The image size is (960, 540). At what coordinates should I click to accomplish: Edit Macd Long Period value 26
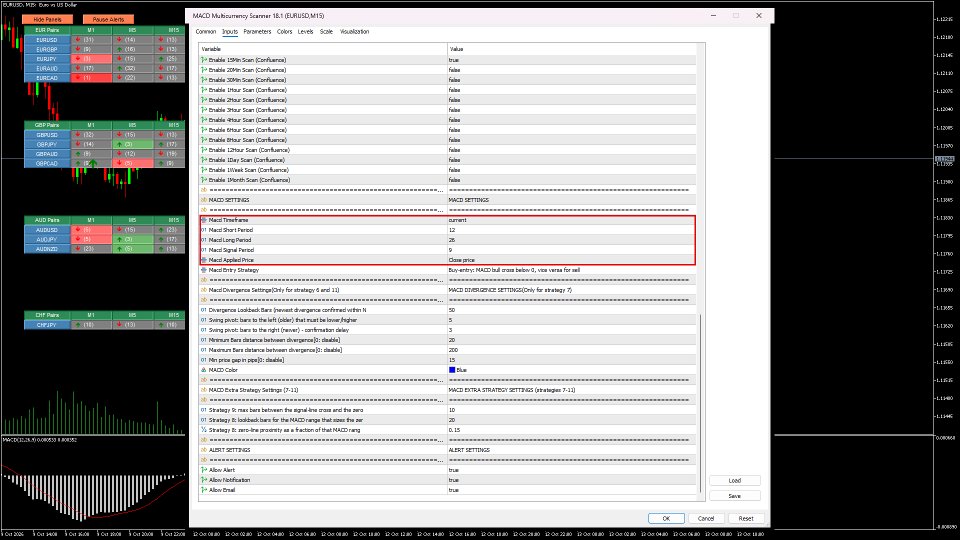pos(571,240)
